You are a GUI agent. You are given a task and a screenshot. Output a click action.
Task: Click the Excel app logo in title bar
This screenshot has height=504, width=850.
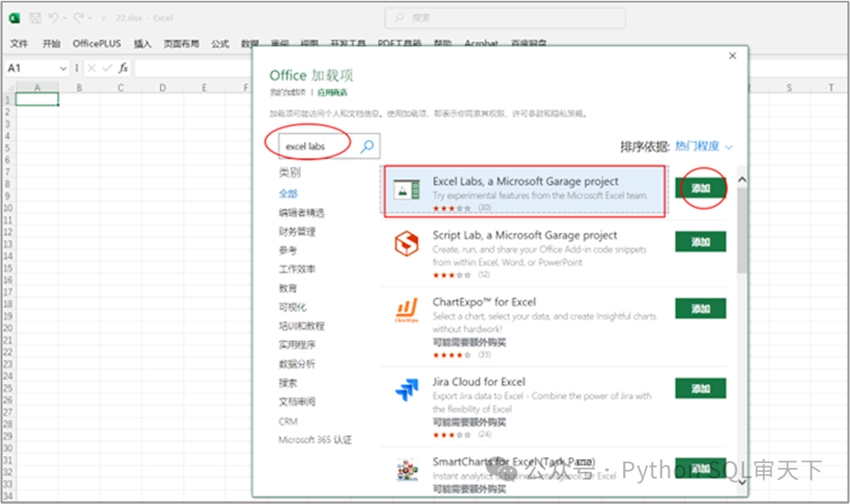point(15,18)
